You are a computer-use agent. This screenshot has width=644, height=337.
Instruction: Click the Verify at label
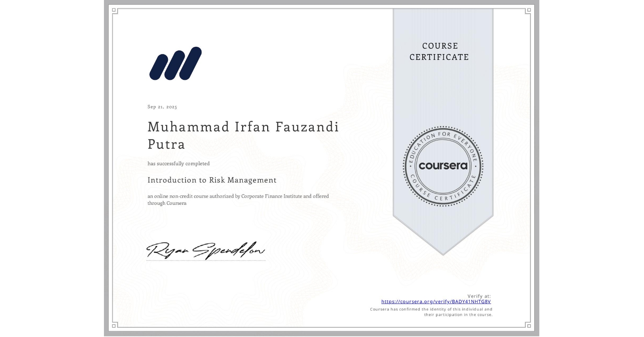[x=479, y=295]
